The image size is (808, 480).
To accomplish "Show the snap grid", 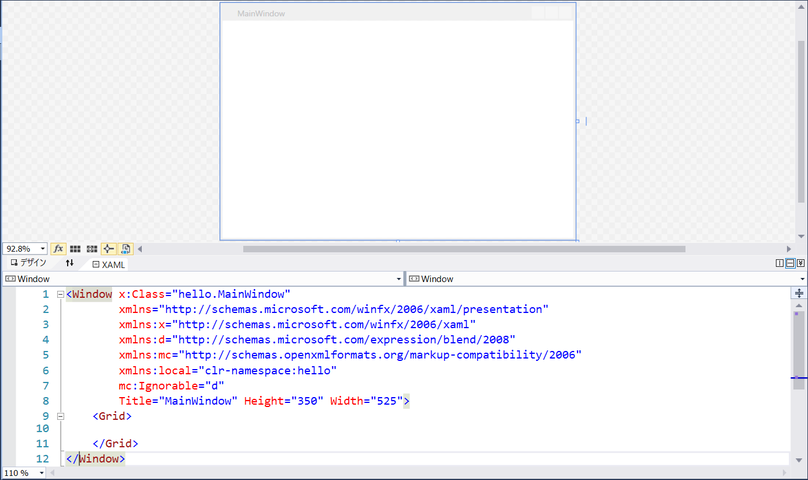I will click(75, 249).
